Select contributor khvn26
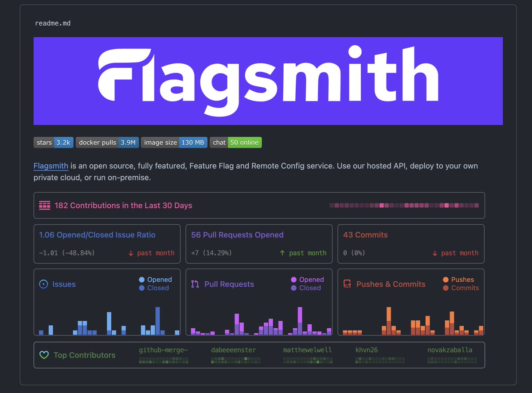This screenshot has height=393, width=532. [x=367, y=350]
